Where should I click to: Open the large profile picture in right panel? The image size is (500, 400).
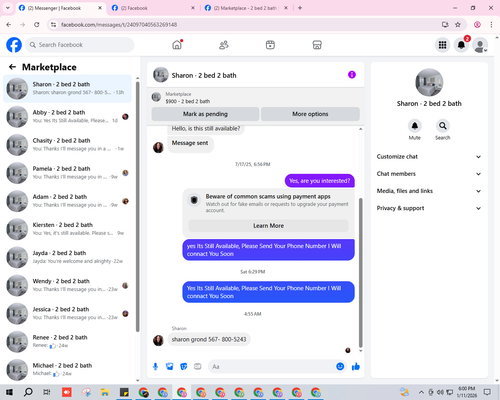pos(429,82)
